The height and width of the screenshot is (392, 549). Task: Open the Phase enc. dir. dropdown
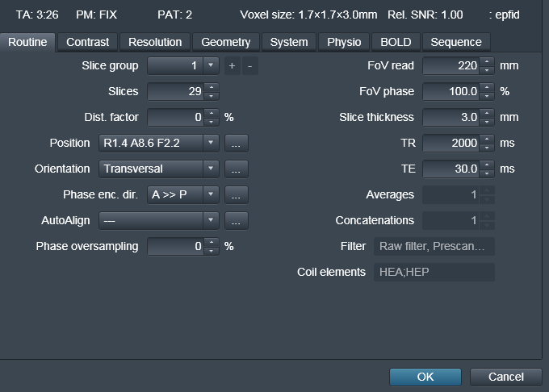coord(211,195)
